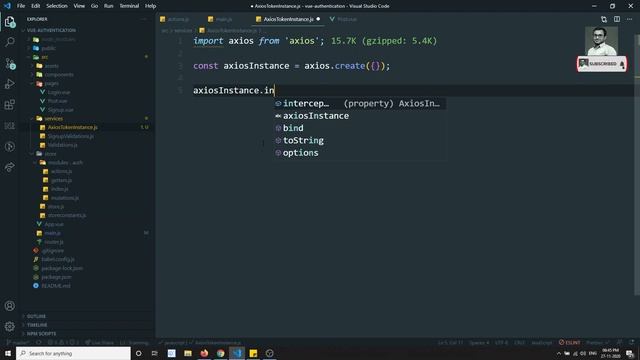The width and height of the screenshot is (640, 360).
Task: Expand the public folder
Action: pos(48,48)
